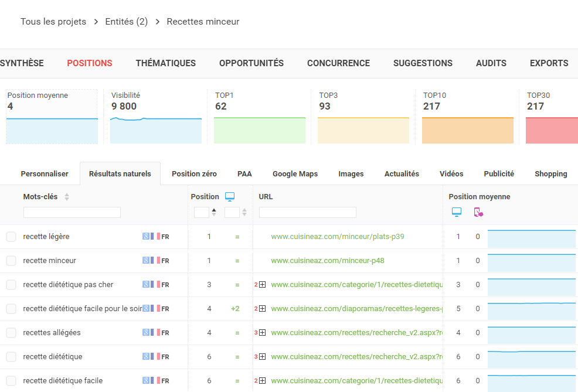The image size is (578, 392).
Task: Open the Personnaliser tab
Action: (x=45, y=174)
